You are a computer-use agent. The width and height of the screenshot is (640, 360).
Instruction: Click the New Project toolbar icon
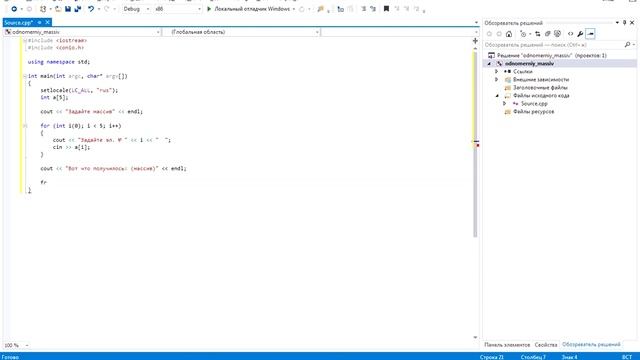[x=43, y=9]
